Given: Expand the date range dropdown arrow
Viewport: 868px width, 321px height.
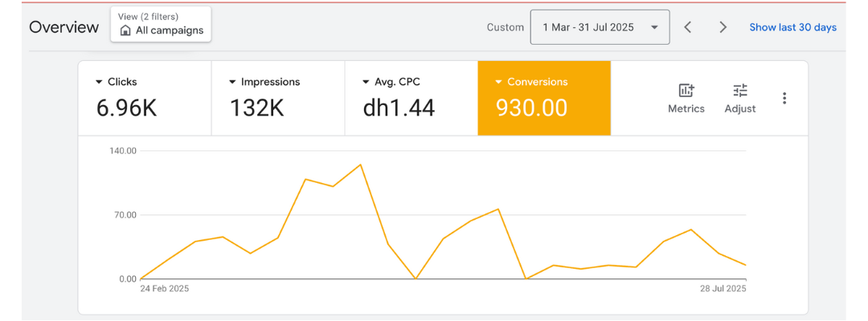Looking at the screenshot, I should (x=654, y=27).
